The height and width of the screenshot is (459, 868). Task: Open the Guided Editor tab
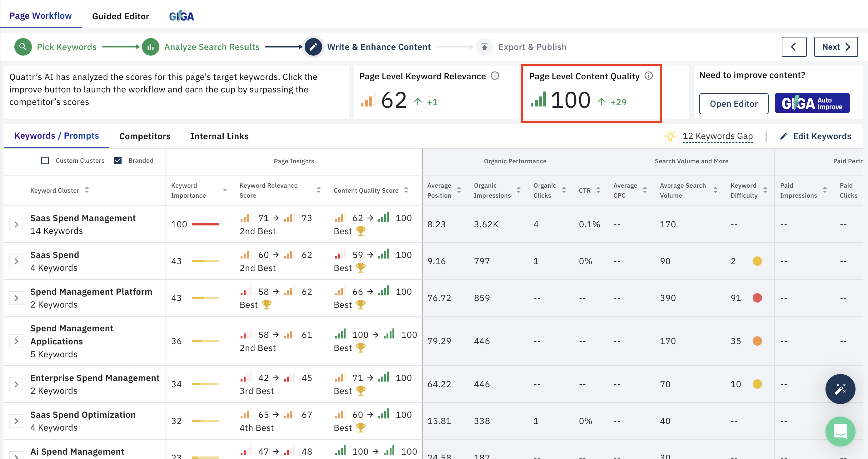click(x=121, y=16)
